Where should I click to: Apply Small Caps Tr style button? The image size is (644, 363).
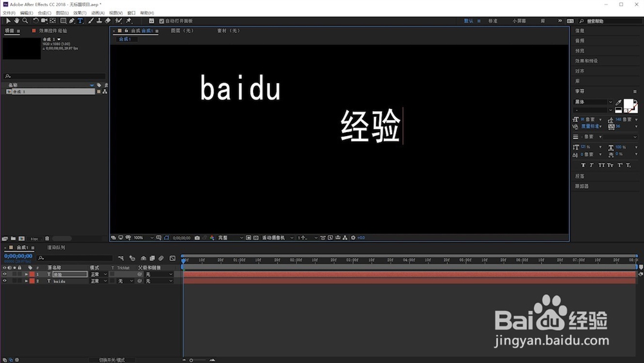(x=611, y=165)
